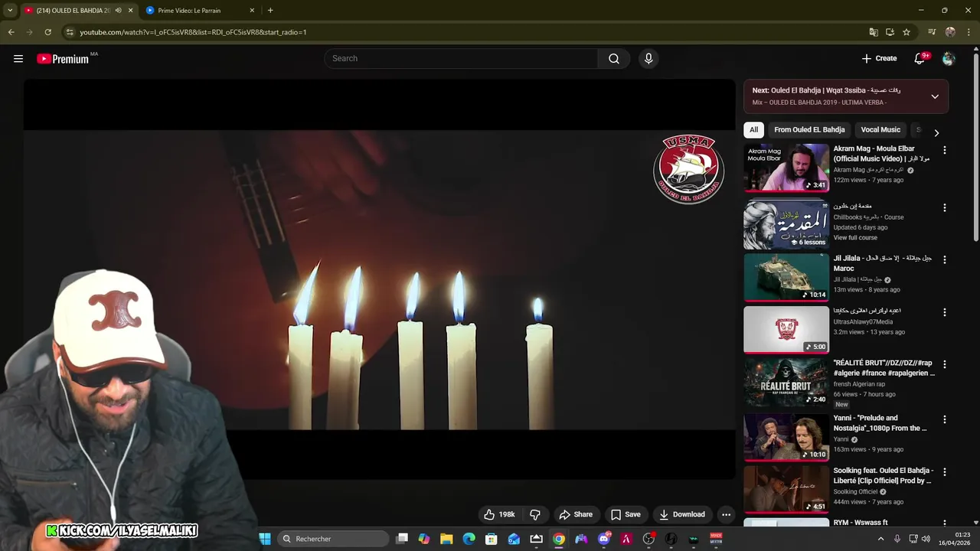Open Akram Mag Moula Elbar thumbnail
The width and height of the screenshot is (980, 551).
point(786,168)
